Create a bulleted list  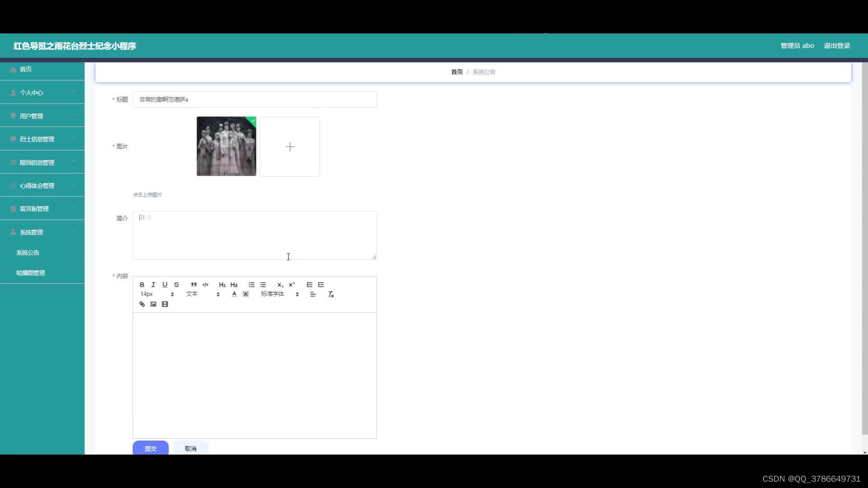pos(263,285)
